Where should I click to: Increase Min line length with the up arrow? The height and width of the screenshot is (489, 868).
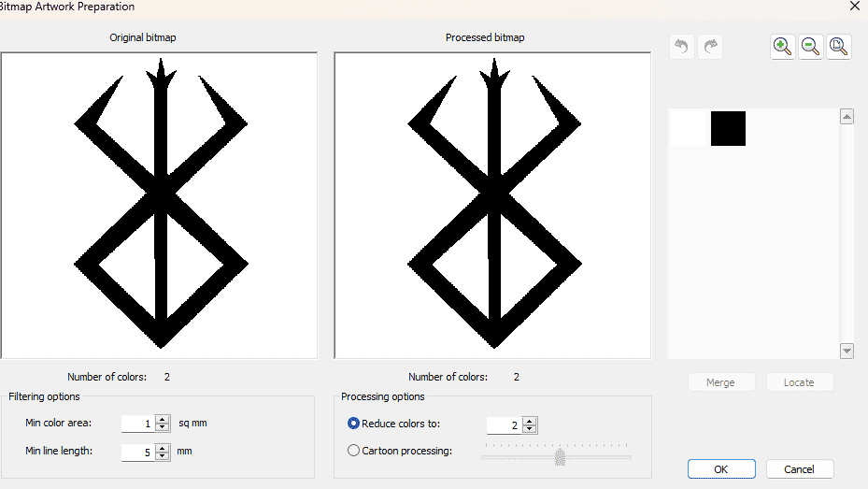coord(163,448)
